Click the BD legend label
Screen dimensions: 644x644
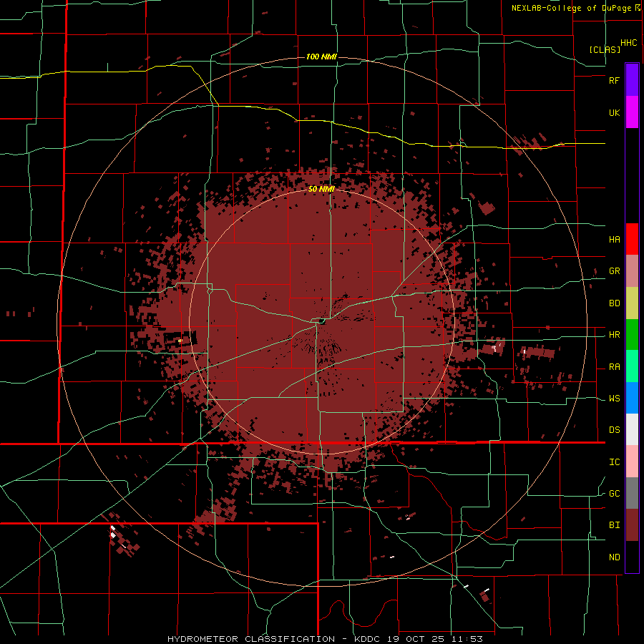pos(614,303)
